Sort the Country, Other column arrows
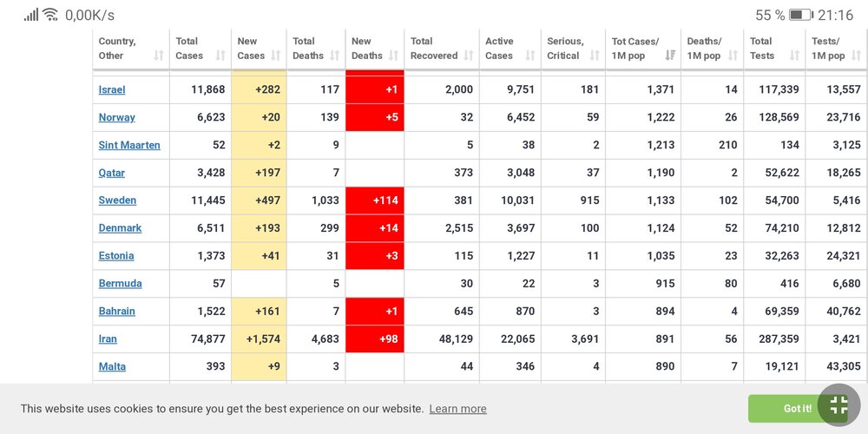Viewport: 868px width, 434px height. (x=159, y=56)
